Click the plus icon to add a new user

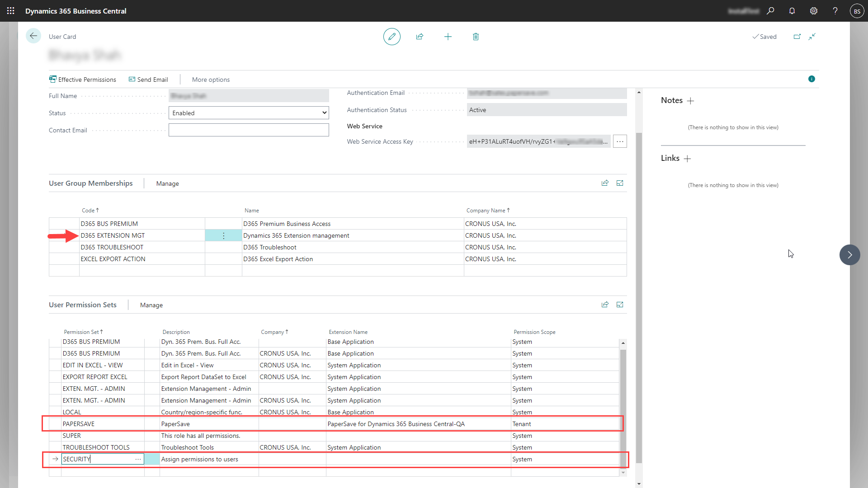pos(448,37)
